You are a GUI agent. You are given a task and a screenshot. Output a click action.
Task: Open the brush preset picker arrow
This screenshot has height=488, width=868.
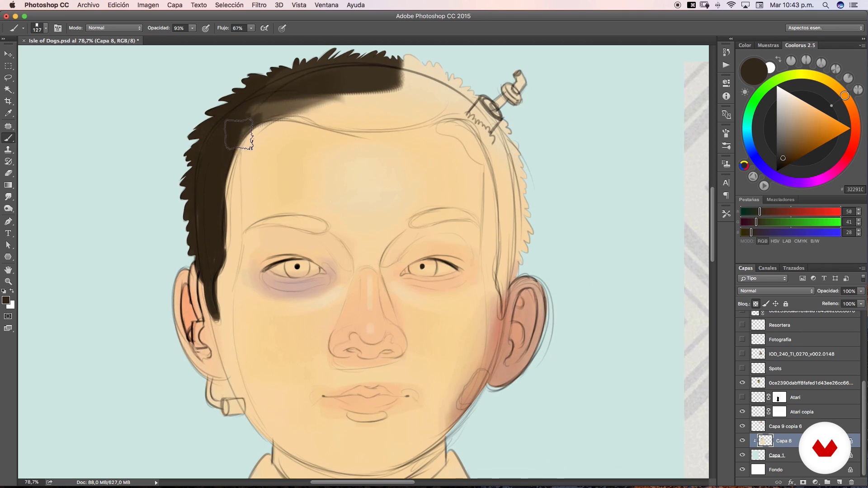[46, 28]
